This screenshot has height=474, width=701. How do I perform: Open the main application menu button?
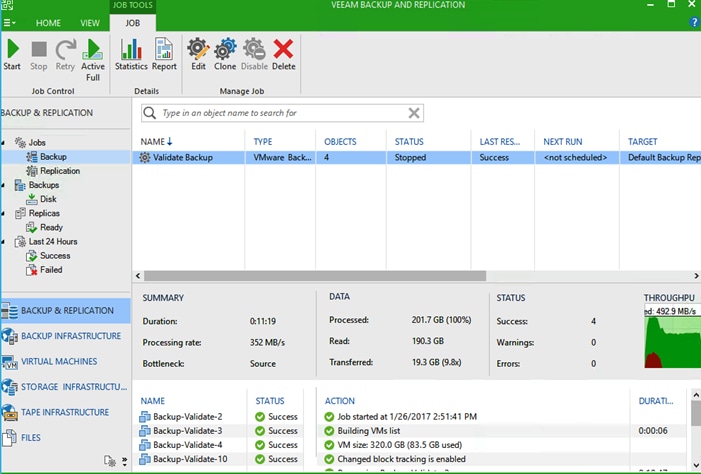pyautogui.click(x=9, y=23)
